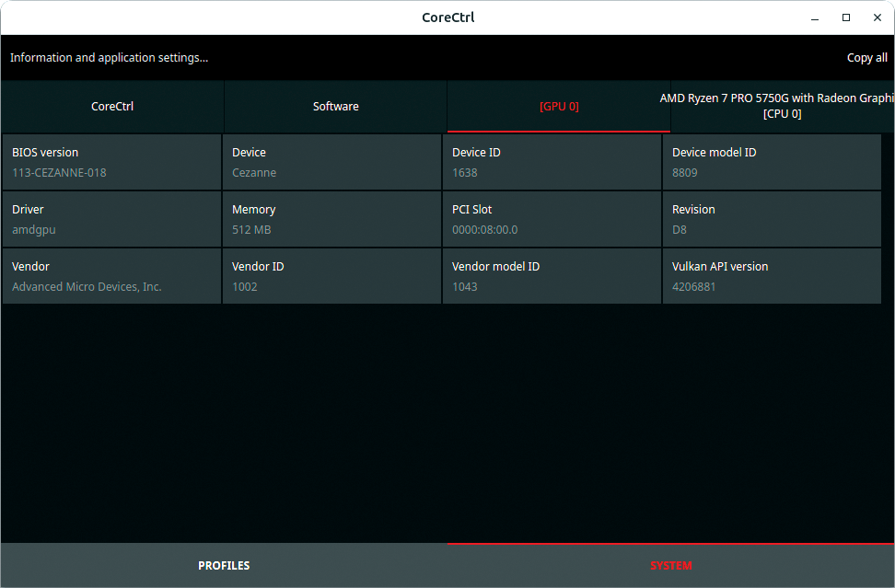Click the Vendor model ID value 1043
895x588 pixels.
pos(465,287)
